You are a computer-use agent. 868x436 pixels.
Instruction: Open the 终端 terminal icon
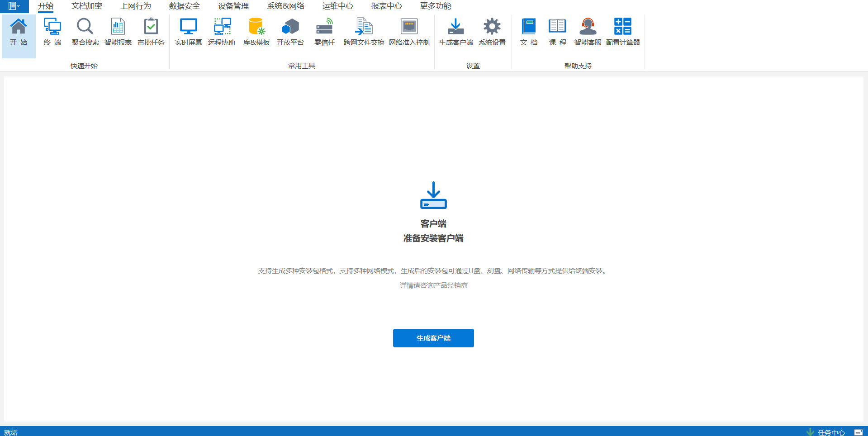point(52,32)
